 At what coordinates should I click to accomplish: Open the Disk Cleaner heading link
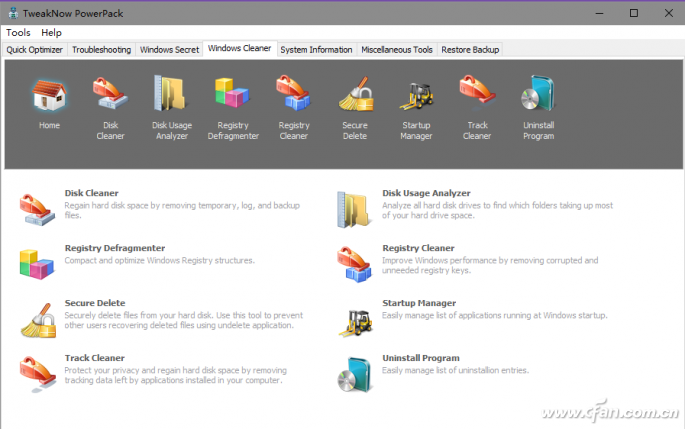tap(91, 193)
